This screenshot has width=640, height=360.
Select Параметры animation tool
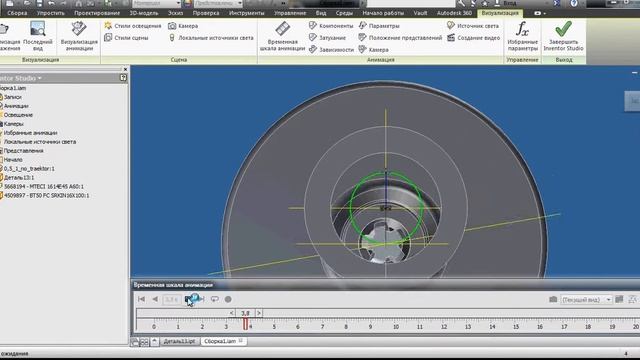click(379, 26)
